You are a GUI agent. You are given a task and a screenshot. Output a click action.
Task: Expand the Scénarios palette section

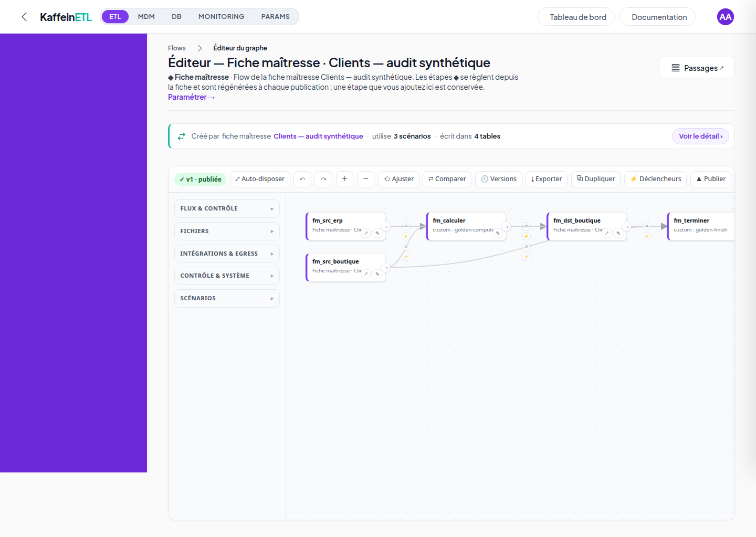[227, 298]
